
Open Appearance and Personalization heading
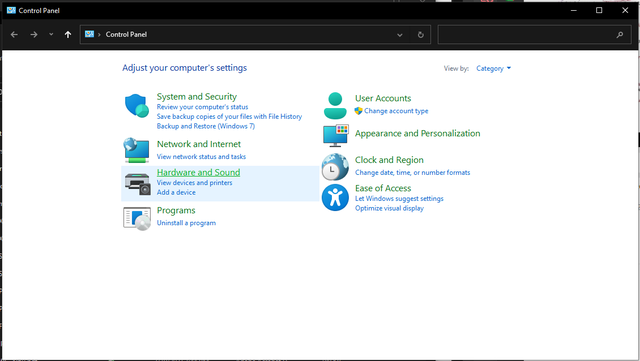coord(418,134)
